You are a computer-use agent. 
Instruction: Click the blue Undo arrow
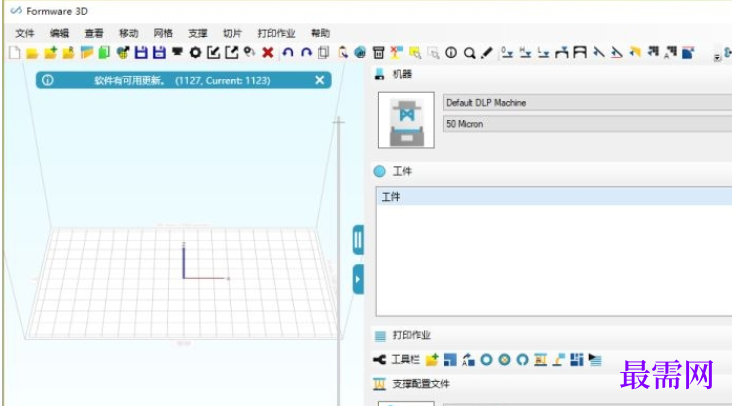tap(288, 53)
